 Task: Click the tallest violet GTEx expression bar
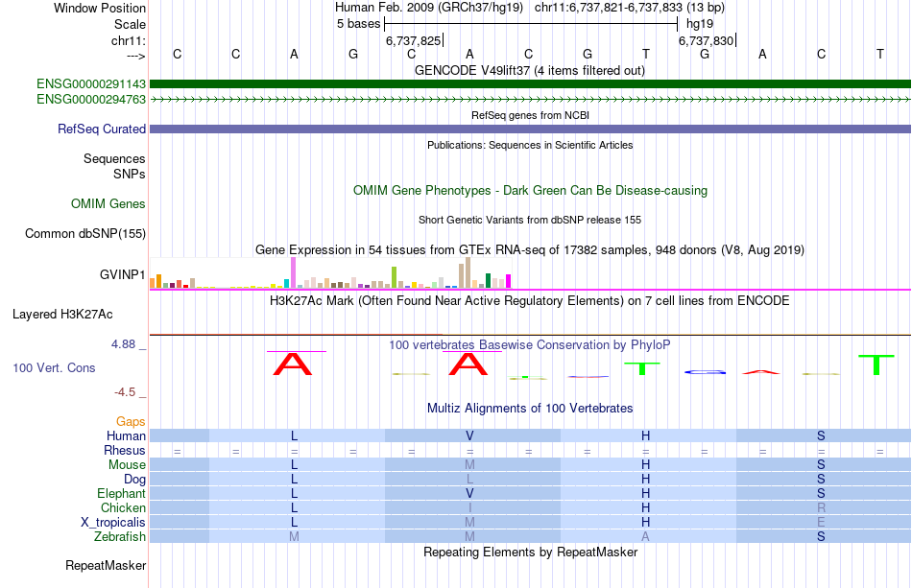(x=293, y=272)
